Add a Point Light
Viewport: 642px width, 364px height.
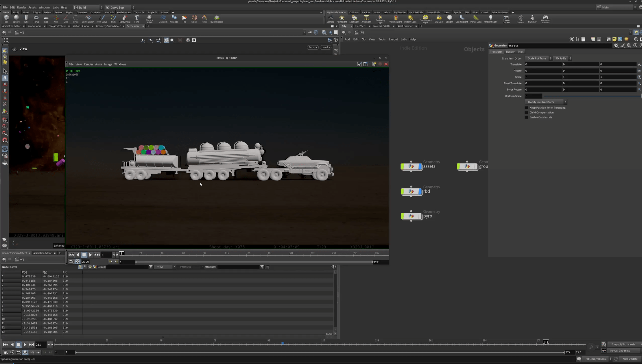[342, 19]
